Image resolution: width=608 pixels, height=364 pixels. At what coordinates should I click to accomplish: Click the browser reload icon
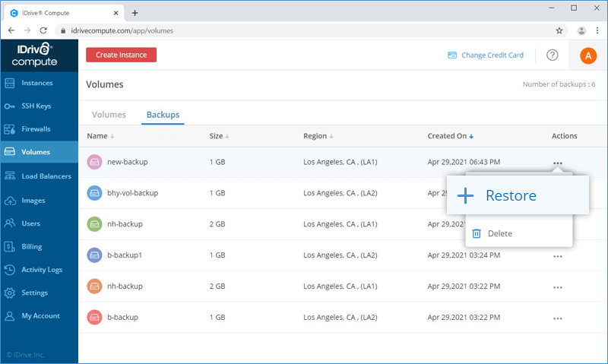click(44, 30)
